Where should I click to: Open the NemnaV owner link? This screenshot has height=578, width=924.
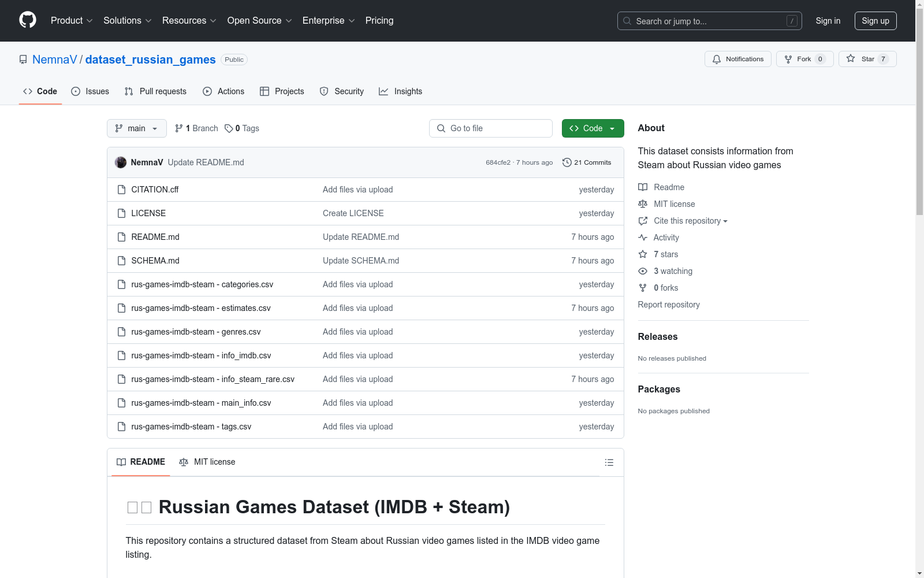(55, 60)
